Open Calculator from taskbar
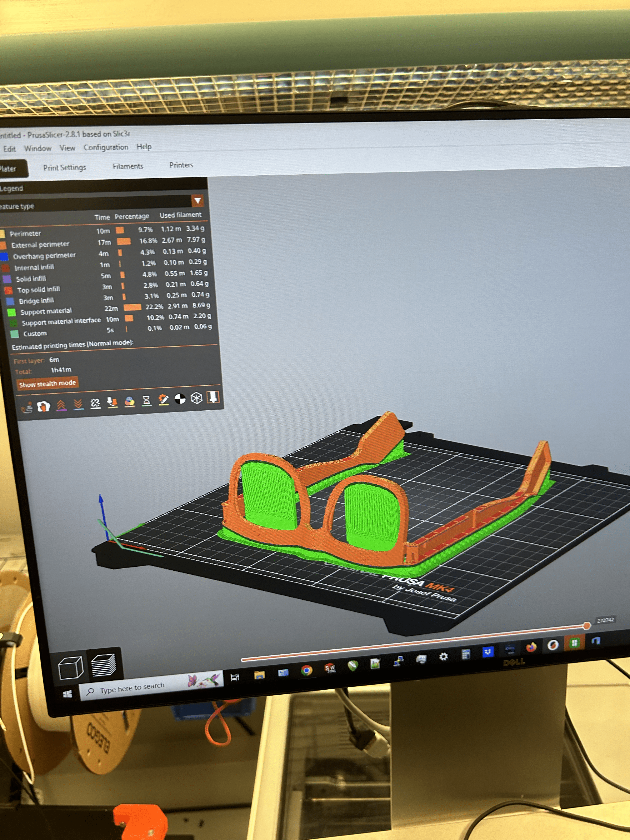The image size is (630, 840). coord(466,654)
